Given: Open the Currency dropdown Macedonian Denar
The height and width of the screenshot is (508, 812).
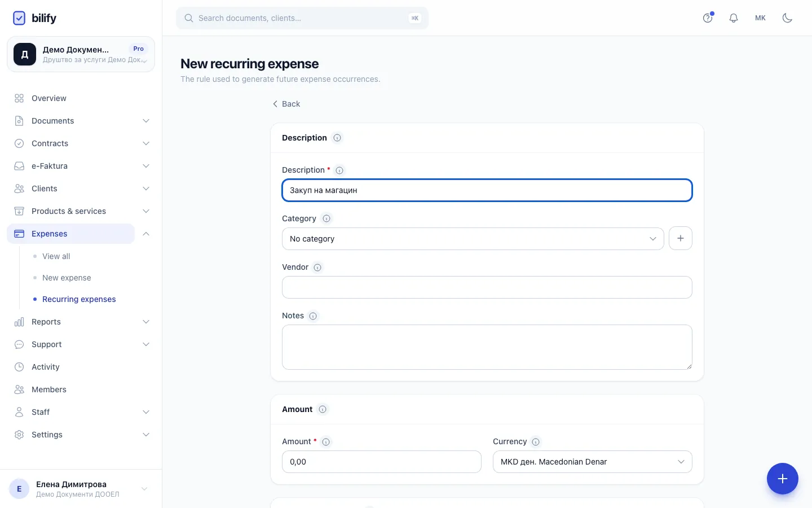Looking at the screenshot, I should (x=592, y=462).
